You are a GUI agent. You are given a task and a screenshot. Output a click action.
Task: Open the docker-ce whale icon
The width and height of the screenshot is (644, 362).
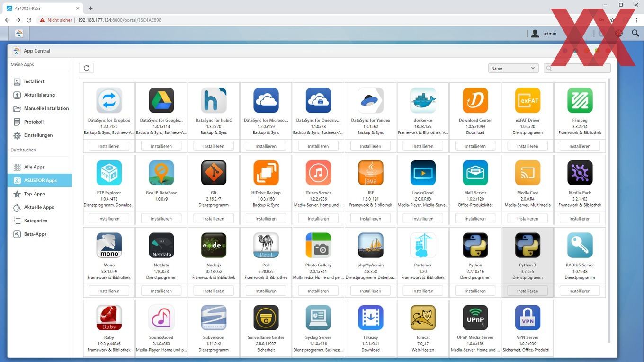pyautogui.click(x=423, y=100)
